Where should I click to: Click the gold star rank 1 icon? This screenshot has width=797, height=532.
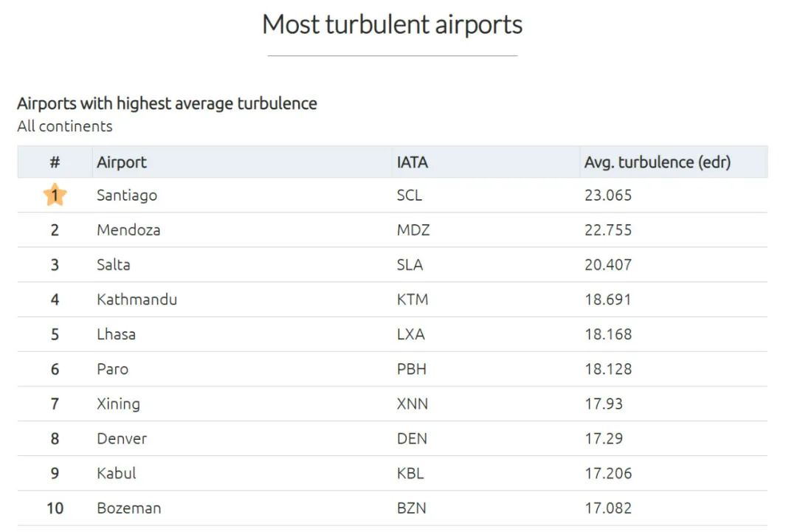pyautogui.click(x=55, y=195)
